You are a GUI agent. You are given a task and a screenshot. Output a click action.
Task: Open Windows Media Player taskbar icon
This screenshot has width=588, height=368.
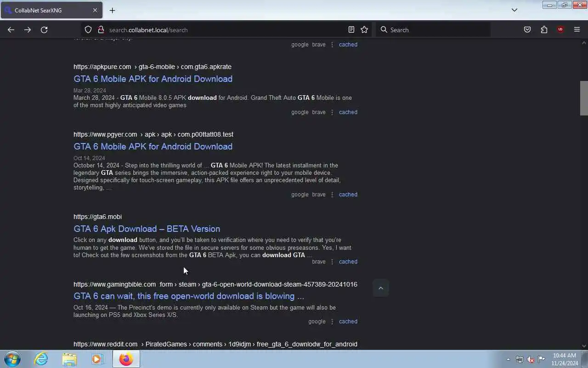click(x=97, y=359)
